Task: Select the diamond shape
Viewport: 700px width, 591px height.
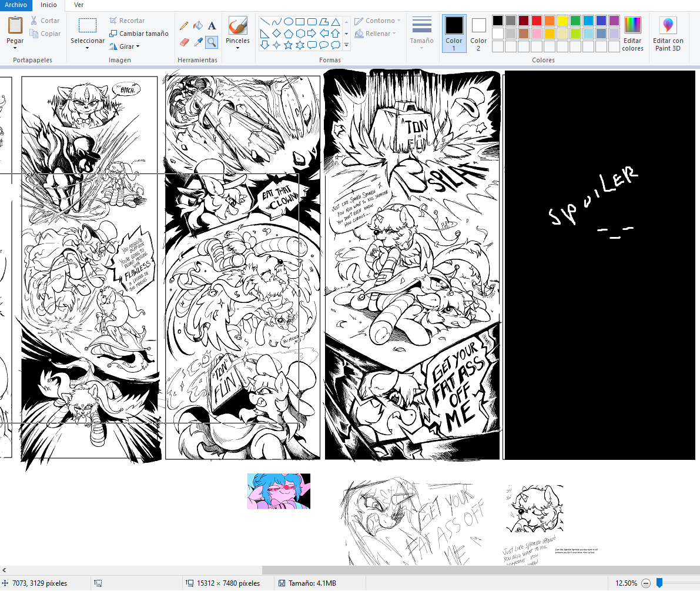Action: click(x=277, y=33)
